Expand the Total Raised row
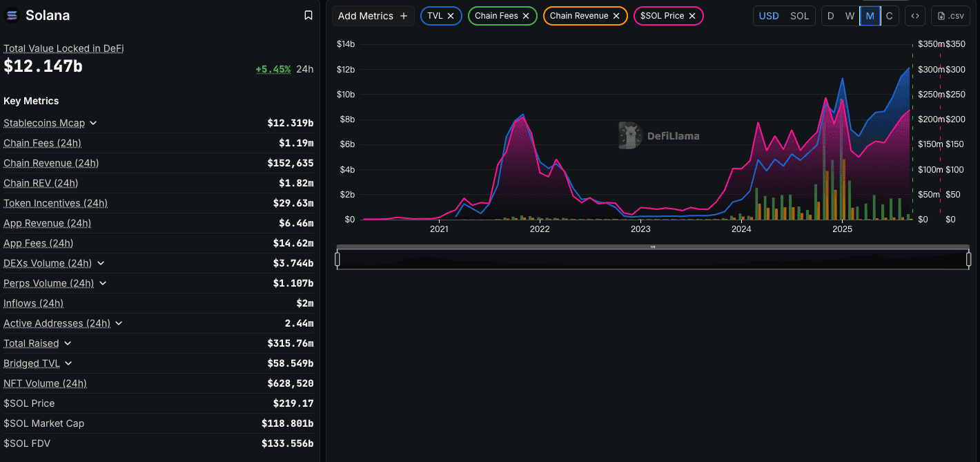The image size is (980, 462). click(68, 343)
